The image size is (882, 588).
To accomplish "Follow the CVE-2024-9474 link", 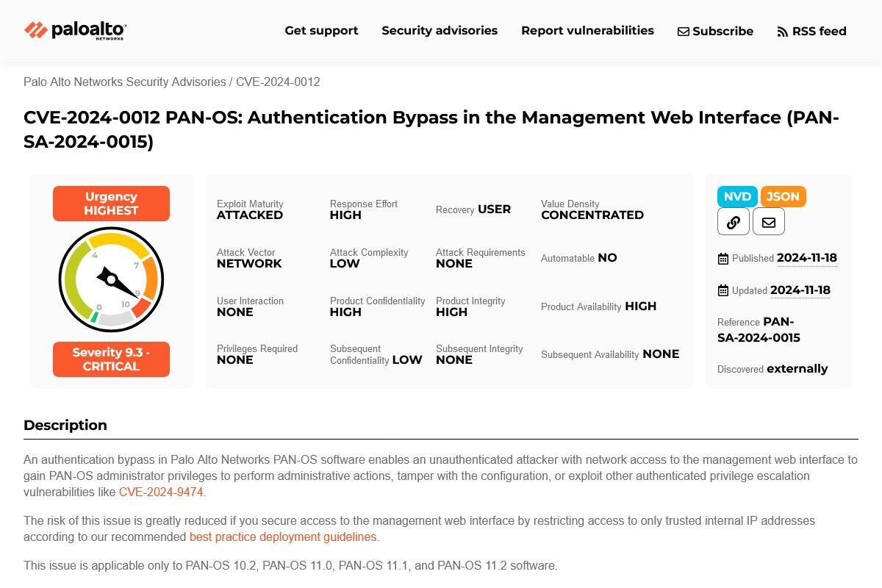I will (x=161, y=492).
